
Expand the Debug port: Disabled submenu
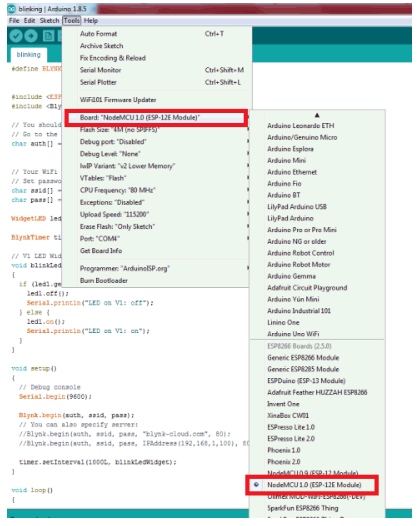point(156,142)
